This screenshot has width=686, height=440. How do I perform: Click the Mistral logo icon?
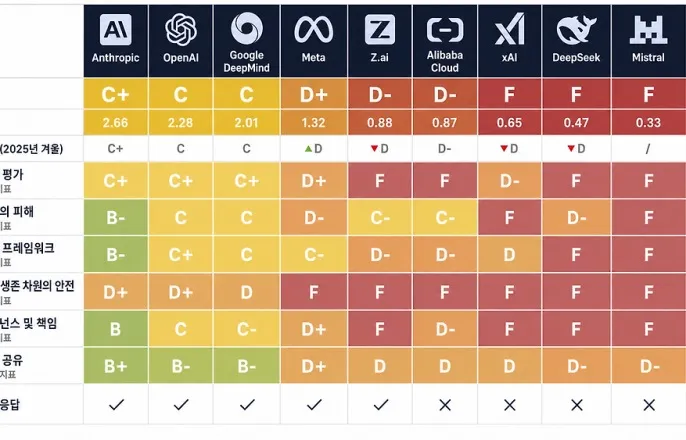(x=648, y=30)
